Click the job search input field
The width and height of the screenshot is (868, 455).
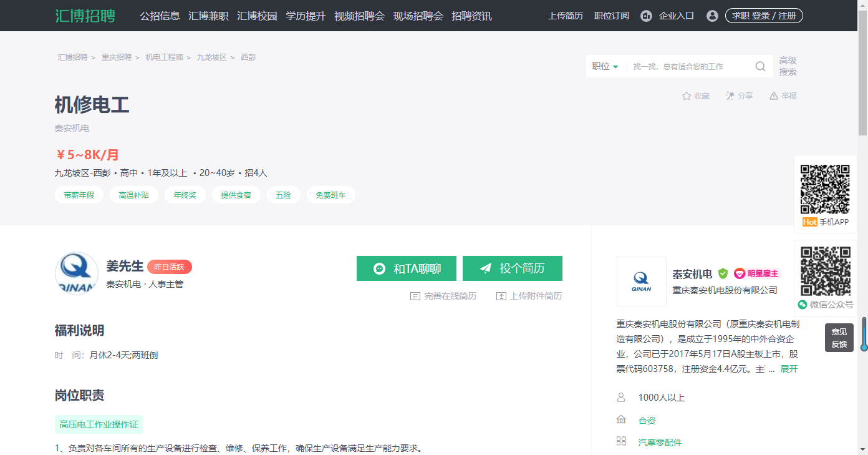[x=689, y=67]
